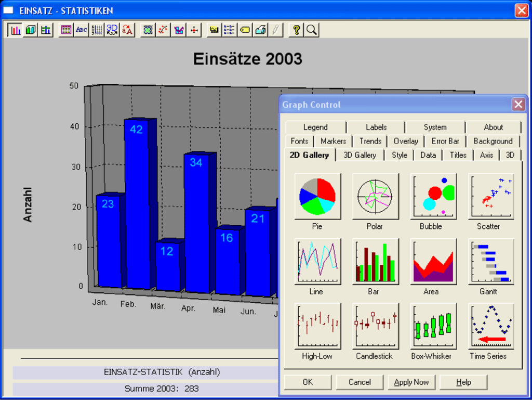Switch to the Titles tab
Viewport: 532px width, 400px height.
(458, 155)
